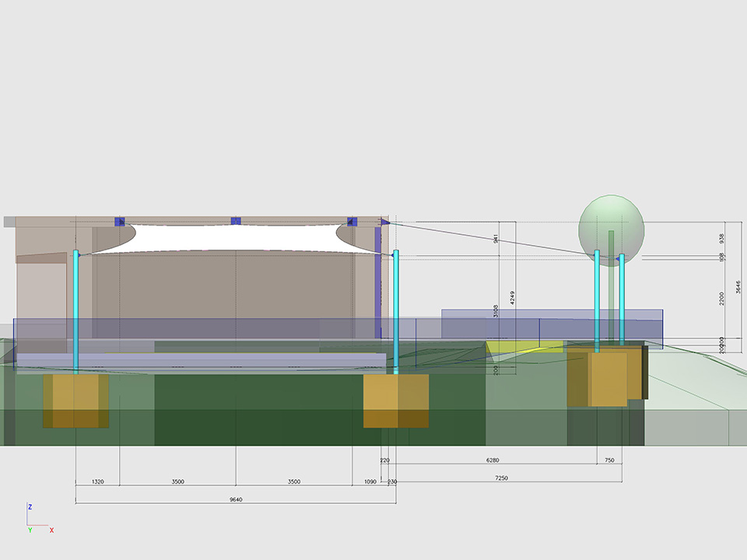
Task: Select the left yellow concrete footing block
Action: (75, 401)
